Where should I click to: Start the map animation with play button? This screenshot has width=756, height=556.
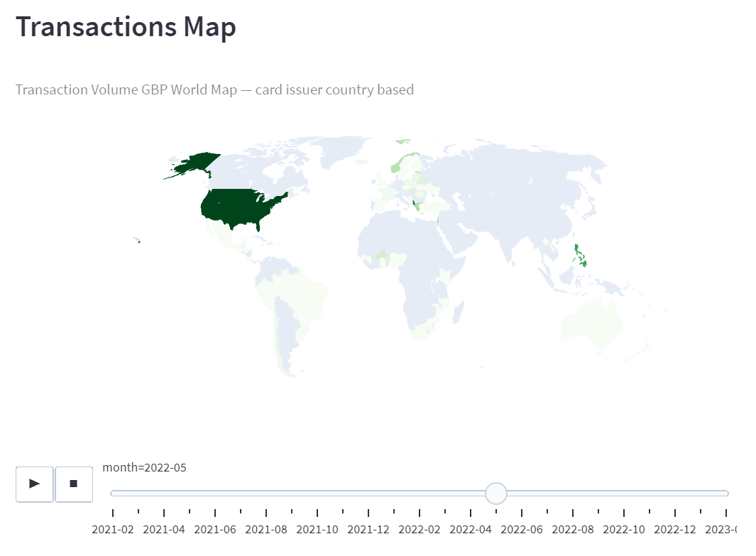[x=34, y=484]
